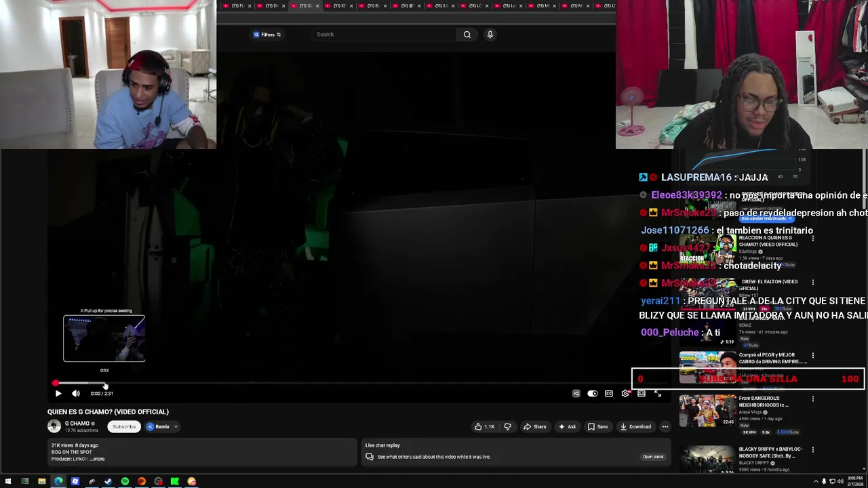The image size is (868, 488).
Task: Toggle the autoplay switch in the player
Action: [x=592, y=393]
